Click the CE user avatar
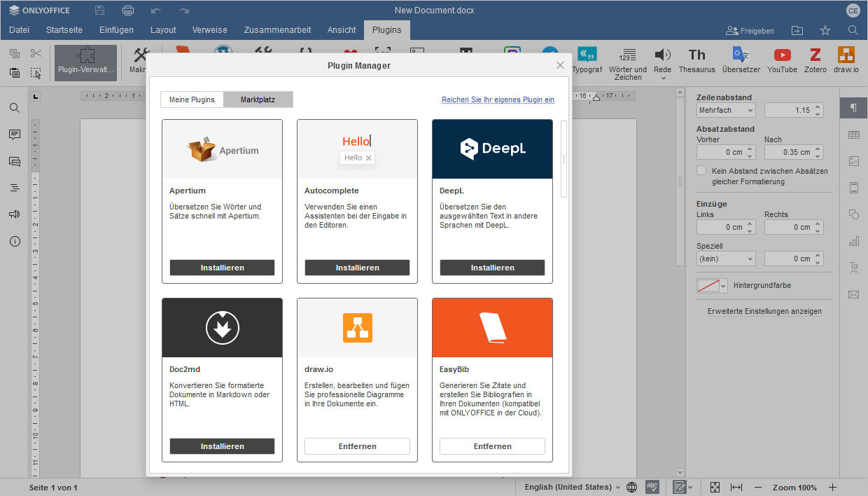 pos(853,11)
